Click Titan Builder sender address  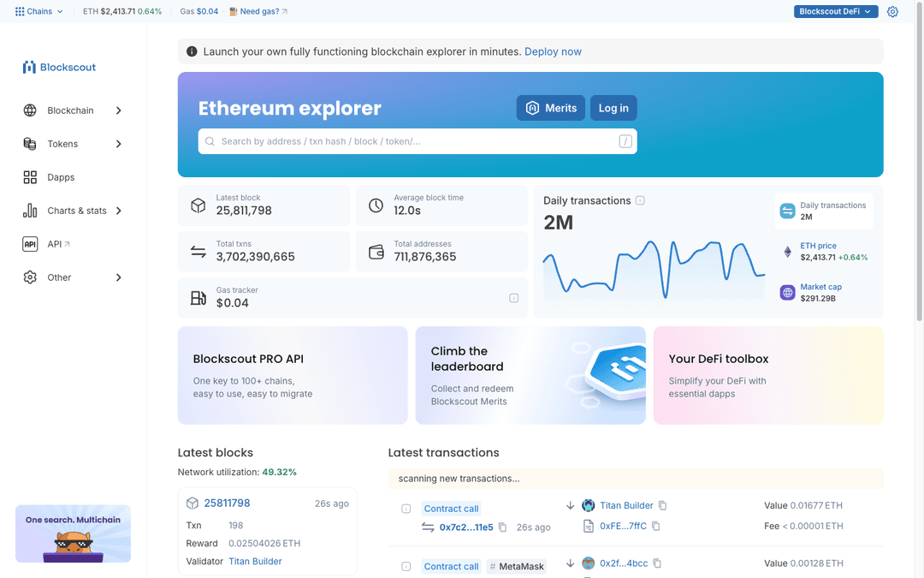point(626,505)
